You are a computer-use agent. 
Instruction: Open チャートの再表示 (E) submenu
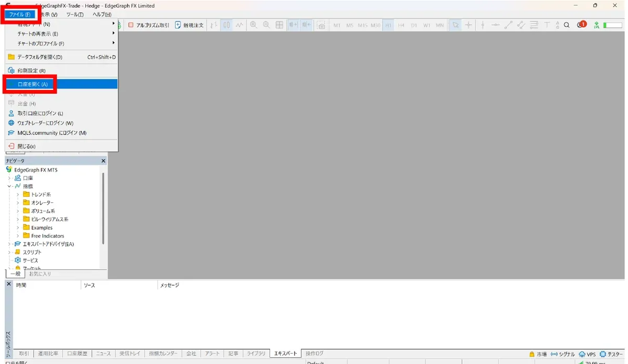pyautogui.click(x=61, y=34)
